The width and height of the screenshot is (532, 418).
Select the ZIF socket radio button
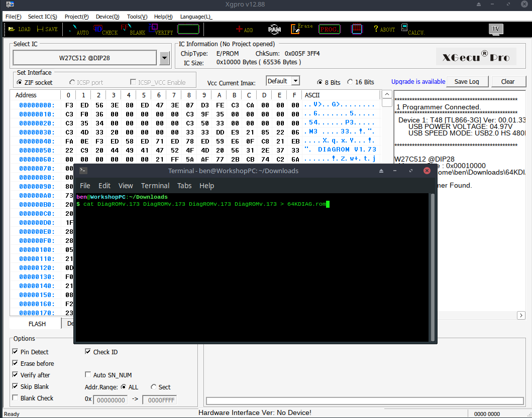pyautogui.click(x=19, y=82)
